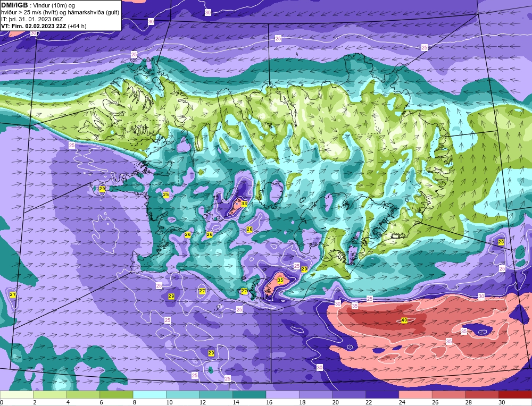Click the legend tick label 24
Viewport: 532px width, 406px height.
click(402, 402)
